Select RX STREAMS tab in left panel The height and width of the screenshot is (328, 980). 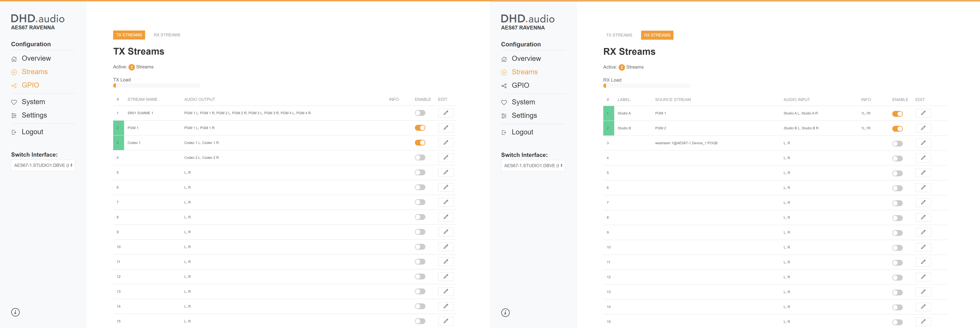click(x=167, y=35)
